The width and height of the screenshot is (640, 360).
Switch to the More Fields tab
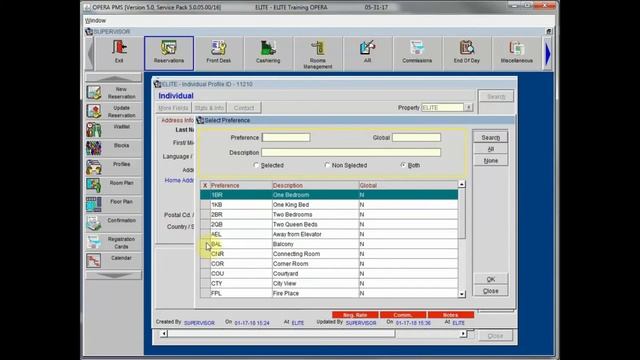point(173,108)
